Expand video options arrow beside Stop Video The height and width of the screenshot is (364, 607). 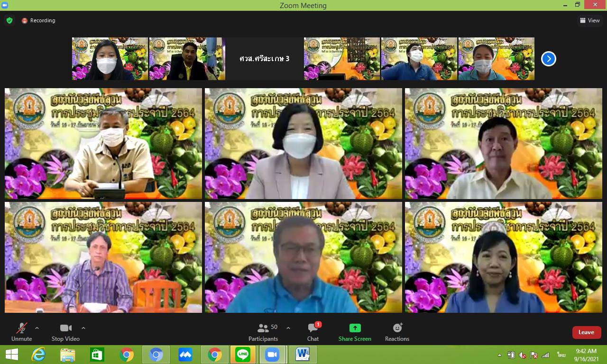tap(83, 328)
